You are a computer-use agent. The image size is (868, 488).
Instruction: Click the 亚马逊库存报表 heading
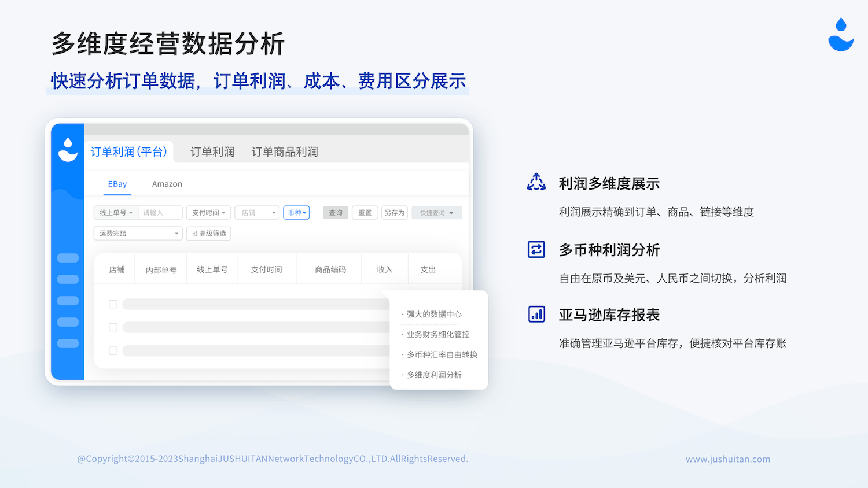click(609, 315)
